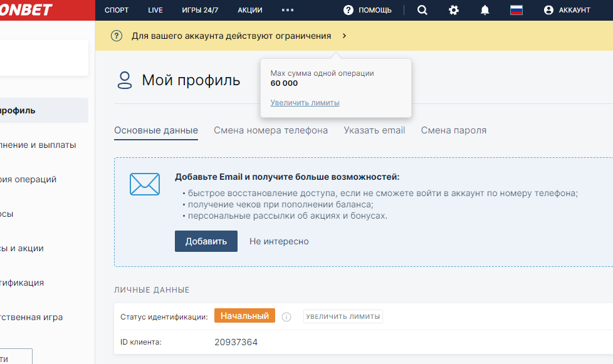
Task: Click the Статус идентификации label
Action: tap(164, 317)
